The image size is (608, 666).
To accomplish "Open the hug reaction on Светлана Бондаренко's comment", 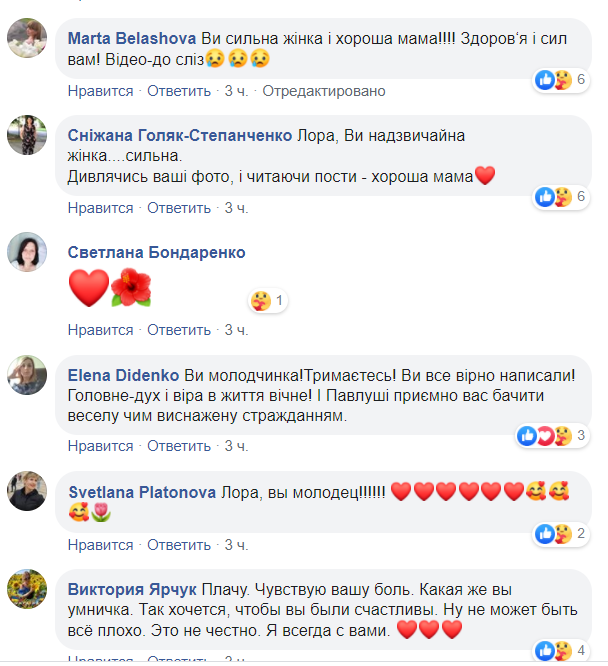I will pos(267,300).
